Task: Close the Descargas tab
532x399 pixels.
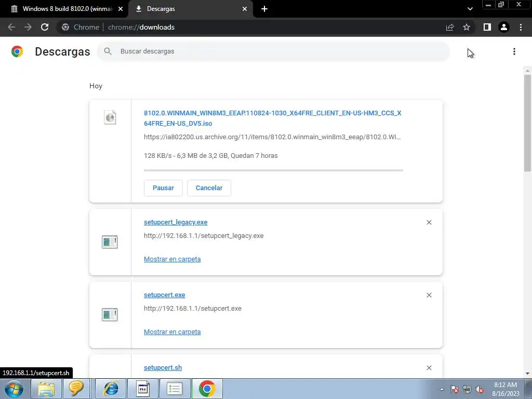Action: pos(245,9)
